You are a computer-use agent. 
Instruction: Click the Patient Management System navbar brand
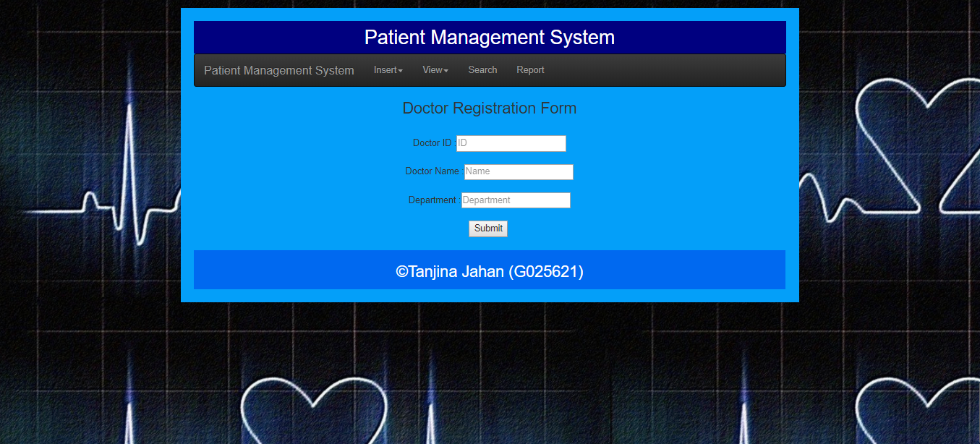279,70
